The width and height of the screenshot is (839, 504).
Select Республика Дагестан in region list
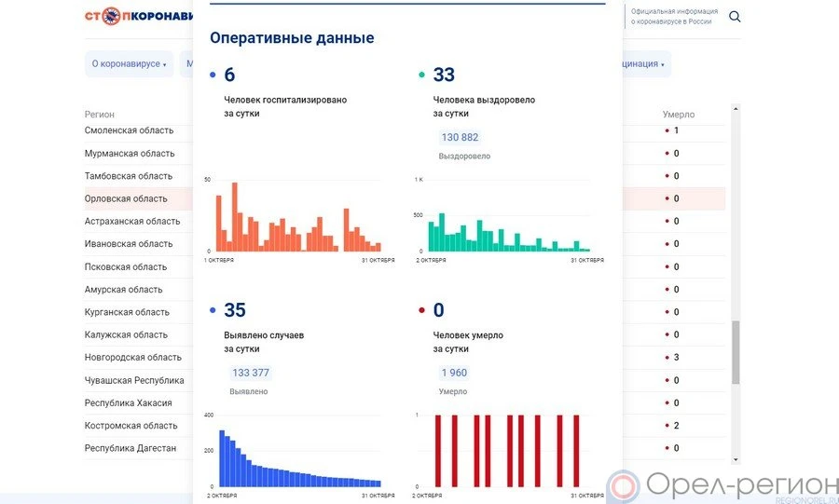pyautogui.click(x=130, y=448)
